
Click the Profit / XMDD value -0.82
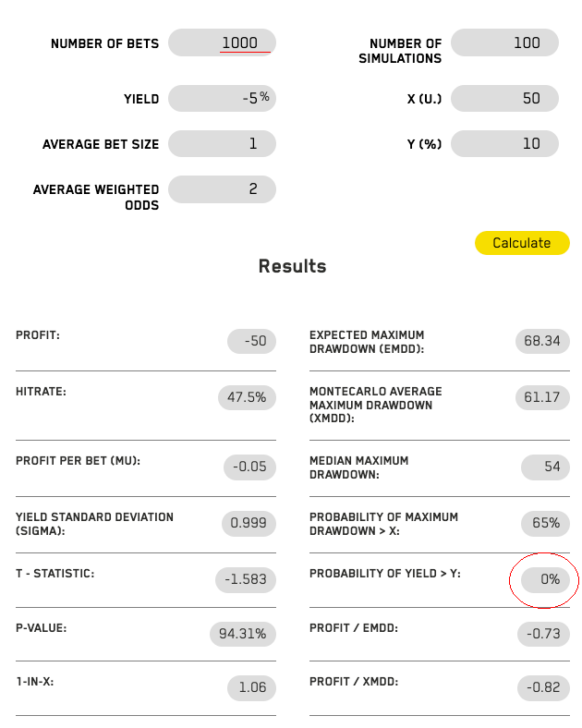(x=544, y=687)
